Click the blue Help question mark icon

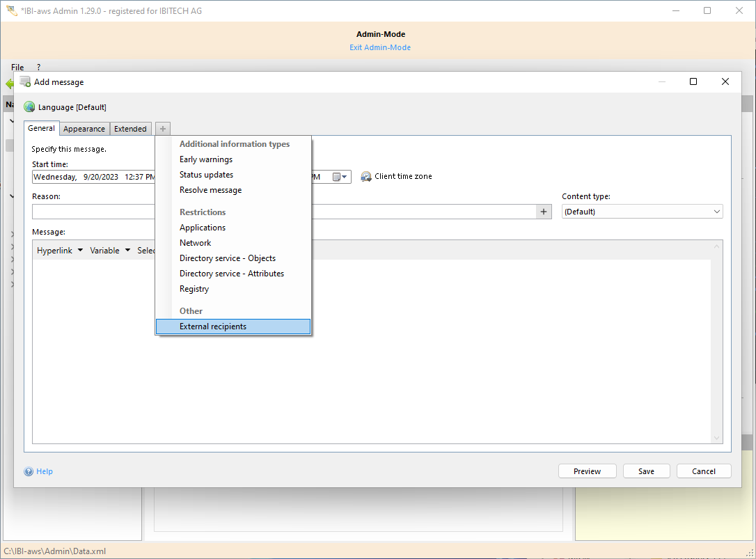coord(29,471)
